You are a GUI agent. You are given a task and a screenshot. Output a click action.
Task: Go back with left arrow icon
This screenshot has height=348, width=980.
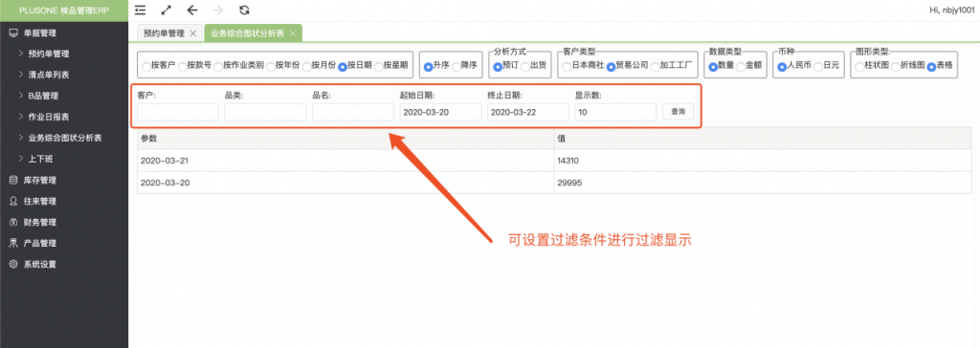click(192, 10)
